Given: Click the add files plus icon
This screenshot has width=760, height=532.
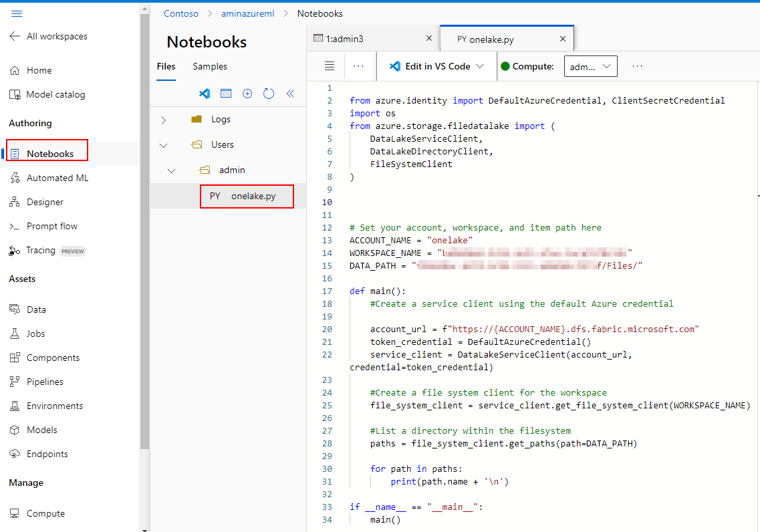Looking at the screenshot, I should pos(247,94).
